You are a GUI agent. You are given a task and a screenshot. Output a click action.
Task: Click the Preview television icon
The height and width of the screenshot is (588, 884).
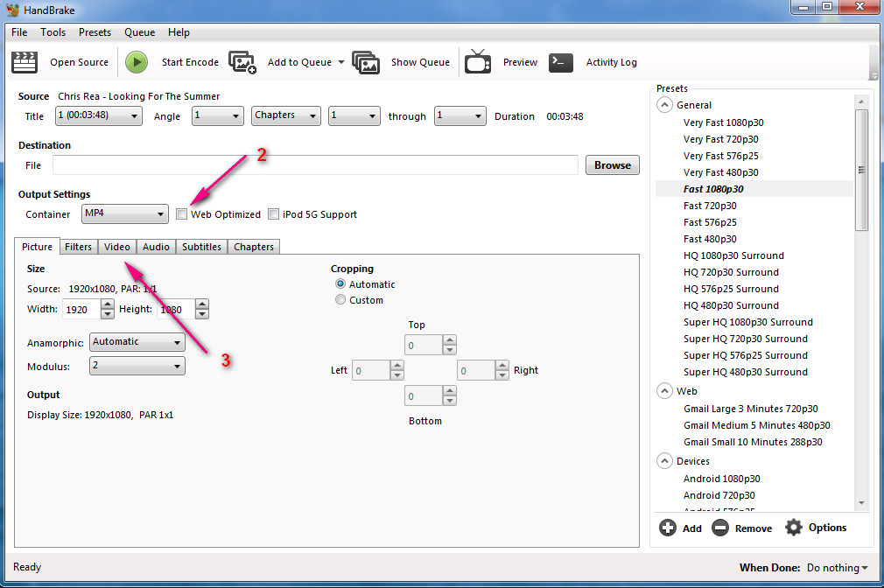[x=478, y=61]
